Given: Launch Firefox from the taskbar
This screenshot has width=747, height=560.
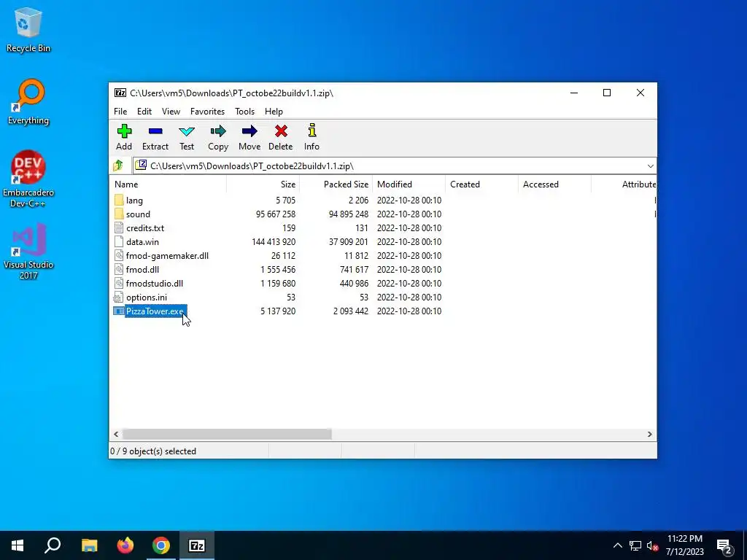Looking at the screenshot, I should pos(125,545).
